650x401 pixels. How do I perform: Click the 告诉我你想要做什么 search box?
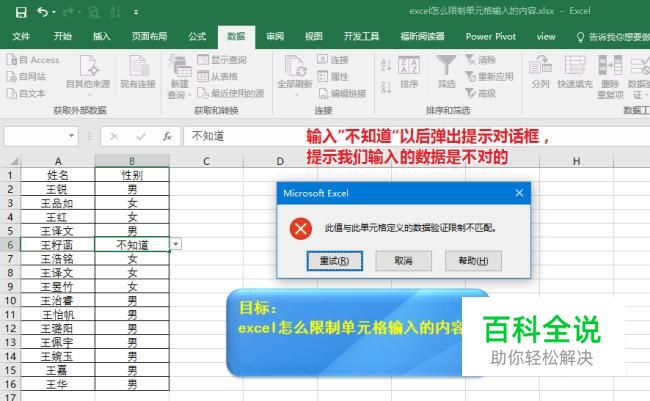click(613, 37)
